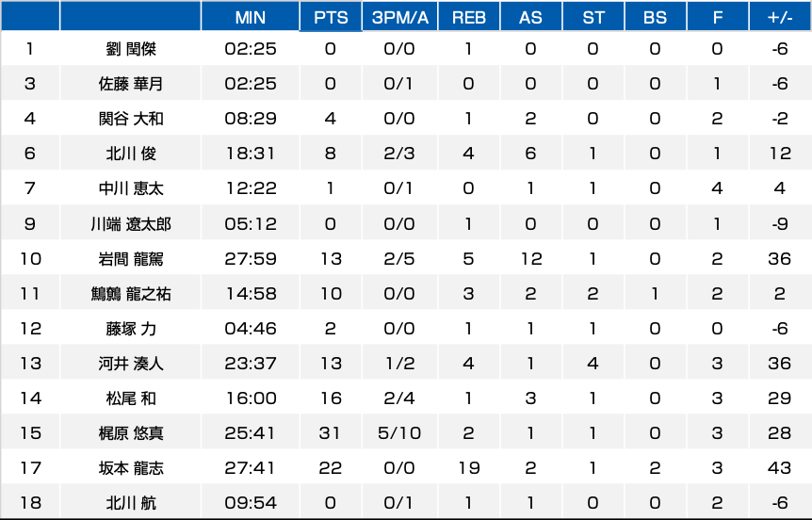Screen dimensions: 812x520
Task: Click 31 points cell for 梶原 悠真
Action: pos(331,433)
